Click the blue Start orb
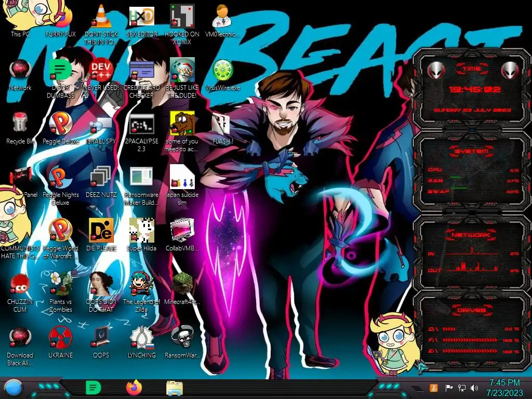The height and width of the screenshot is (399, 532). tap(13, 389)
